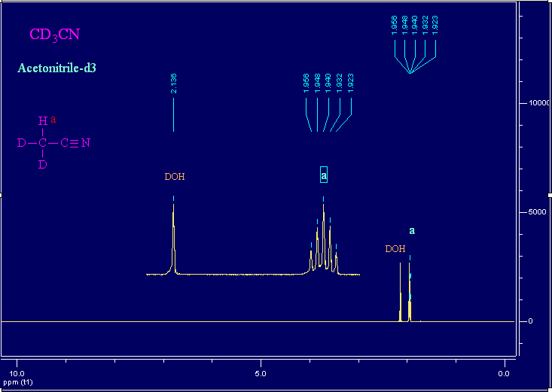Click the 2.136 peak label
This screenshot has width=552, height=392.
pos(173,84)
